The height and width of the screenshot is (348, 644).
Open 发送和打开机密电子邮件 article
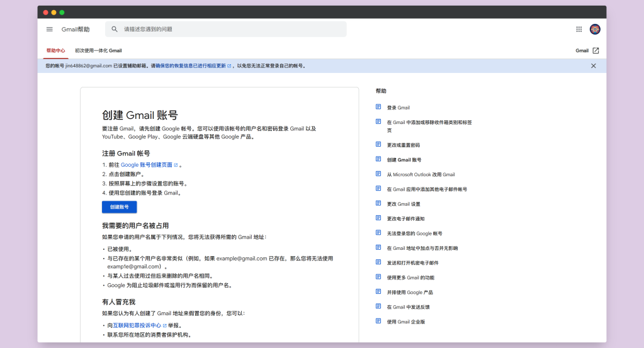click(413, 262)
